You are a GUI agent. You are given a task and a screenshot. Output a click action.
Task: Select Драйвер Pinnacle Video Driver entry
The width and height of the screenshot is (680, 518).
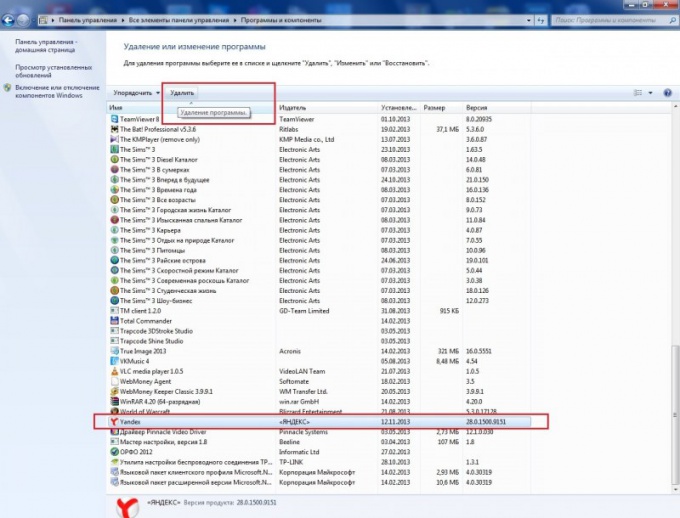click(x=319, y=432)
